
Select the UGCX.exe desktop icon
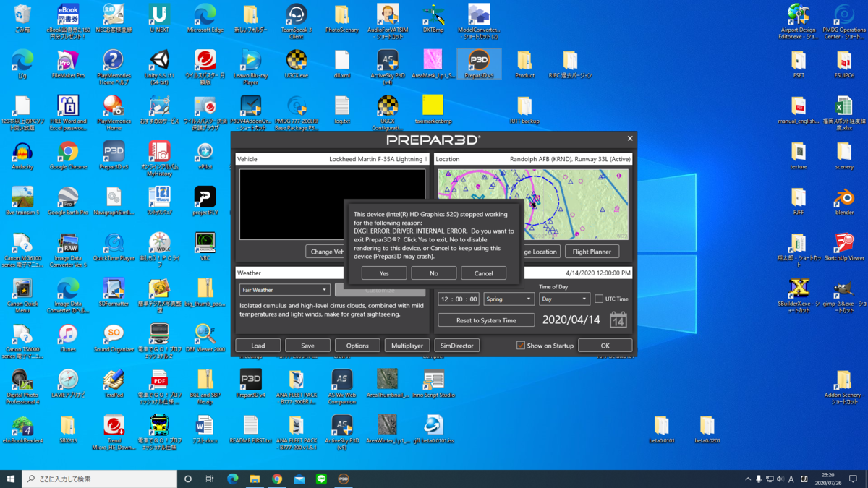pos(296,64)
